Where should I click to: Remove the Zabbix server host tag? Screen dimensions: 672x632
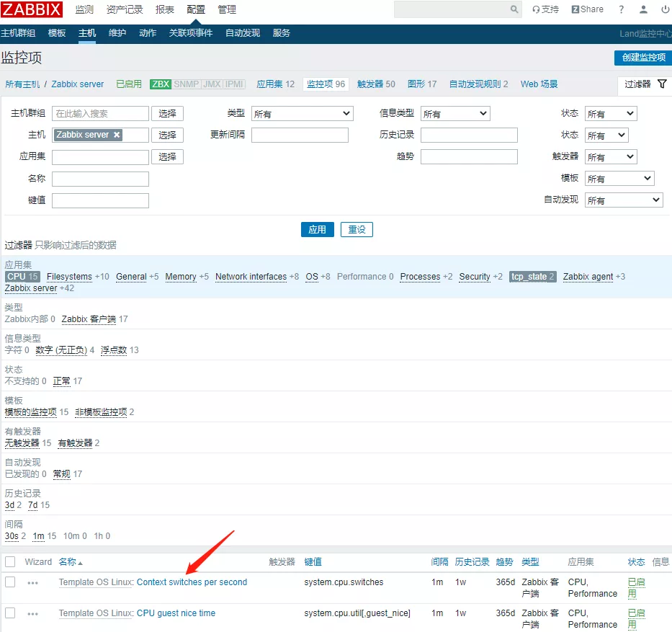pos(117,135)
